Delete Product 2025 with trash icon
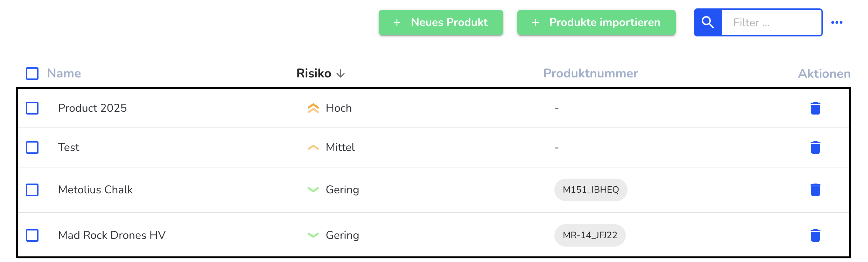868x262 pixels. [815, 108]
